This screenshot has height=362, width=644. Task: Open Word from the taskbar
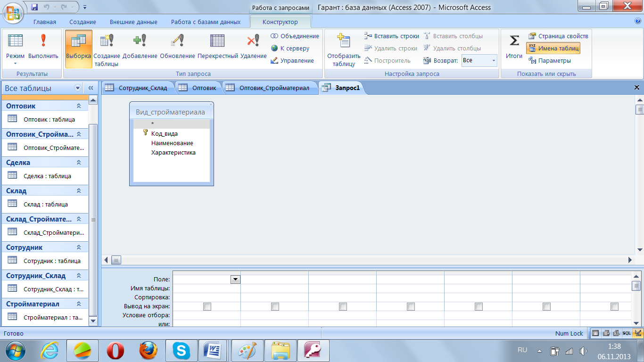coord(212,350)
